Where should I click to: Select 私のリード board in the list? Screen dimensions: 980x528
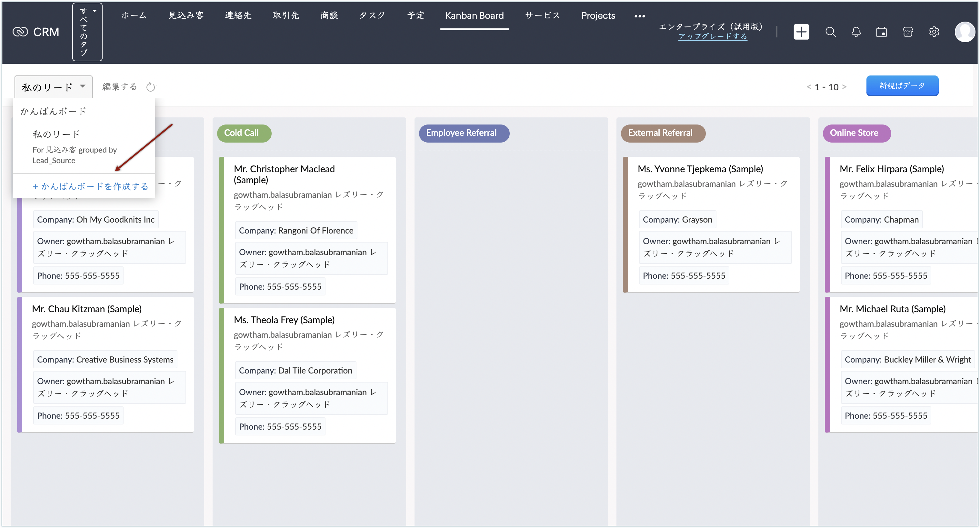pyautogui.click(x=56, y=134)
